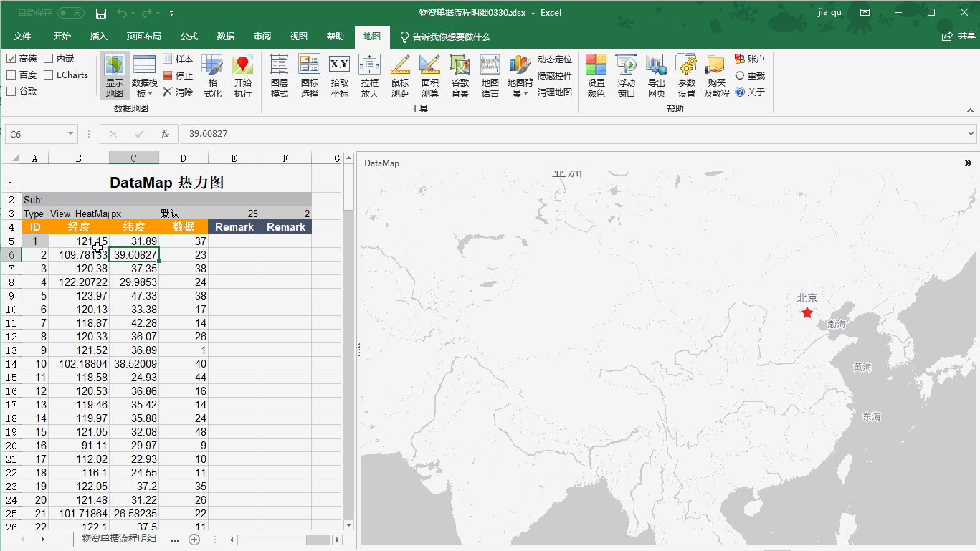
Task: Click the 样本 sample icon
Action: pyautogui.click(x=178, y=59)
